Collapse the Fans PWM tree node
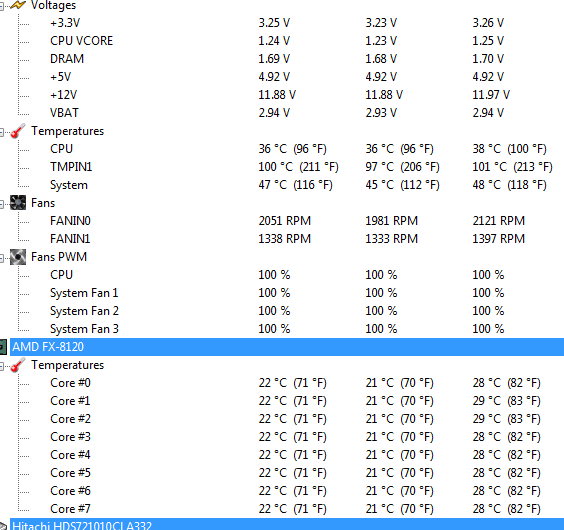This screenshot has width=564, height=530. pos(2,258)
